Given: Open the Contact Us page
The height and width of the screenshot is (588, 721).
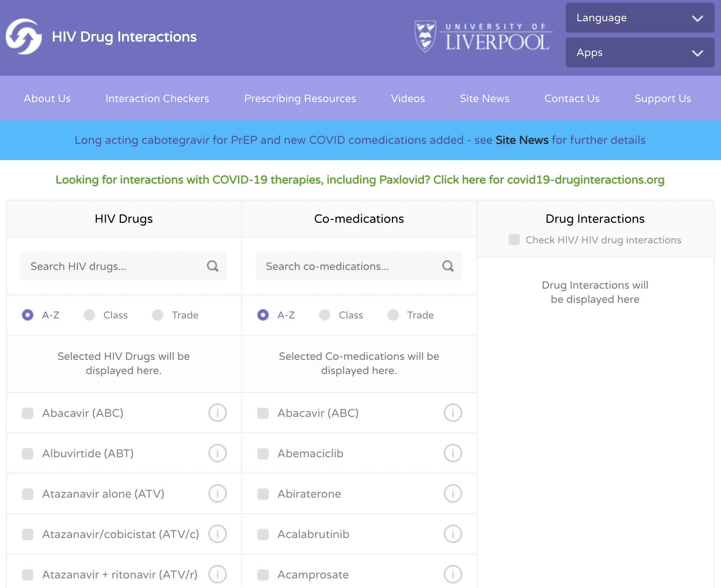Looking at the screenshot, I should (572, 98).
